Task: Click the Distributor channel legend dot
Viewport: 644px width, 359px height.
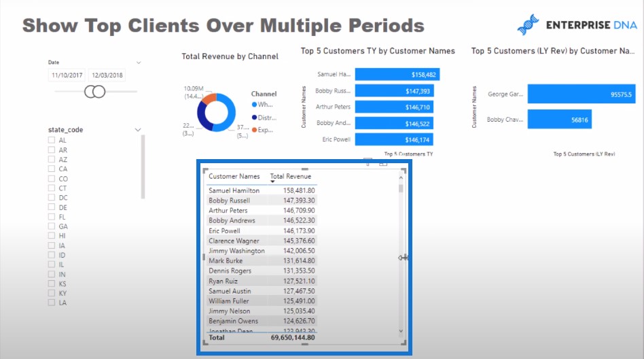Action: coord(254,118)
